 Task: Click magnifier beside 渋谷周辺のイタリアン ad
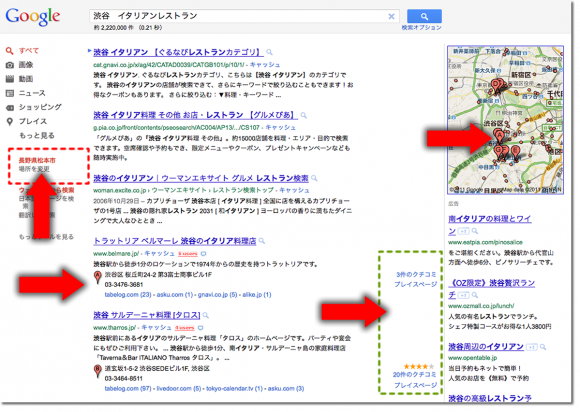[x=543, y=347]
